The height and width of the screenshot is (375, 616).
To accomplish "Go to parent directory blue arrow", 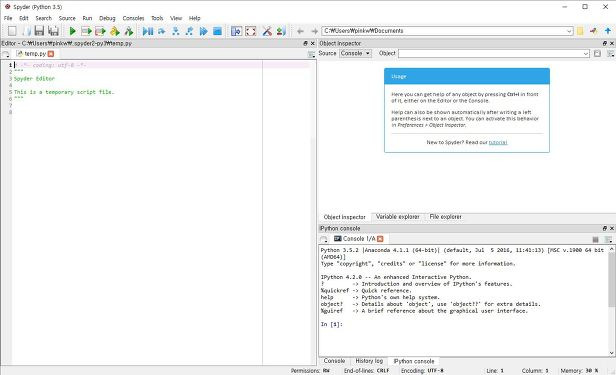I will point(608,31).
